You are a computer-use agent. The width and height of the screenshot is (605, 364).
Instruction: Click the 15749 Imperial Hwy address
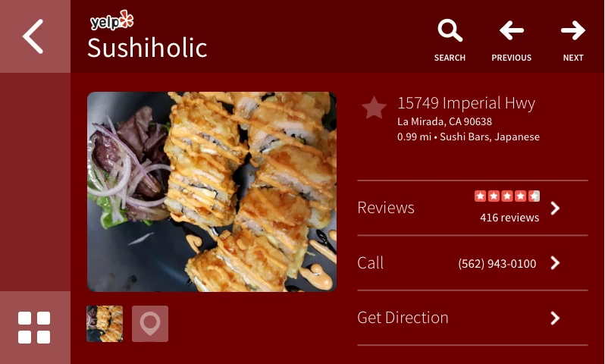click(466, 103)
